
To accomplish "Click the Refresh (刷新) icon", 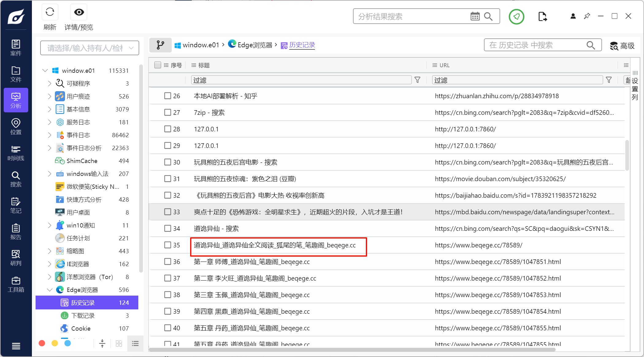I will [x=50, y=12].
